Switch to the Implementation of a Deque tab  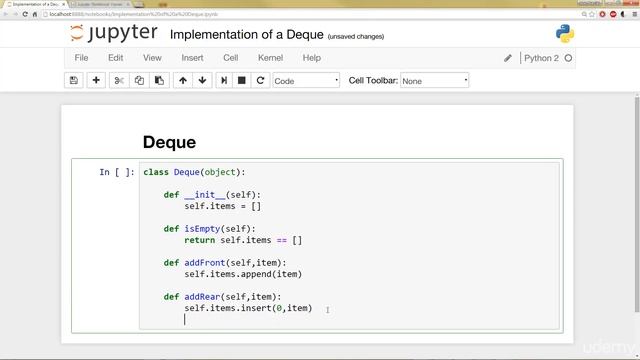point(36,4)
